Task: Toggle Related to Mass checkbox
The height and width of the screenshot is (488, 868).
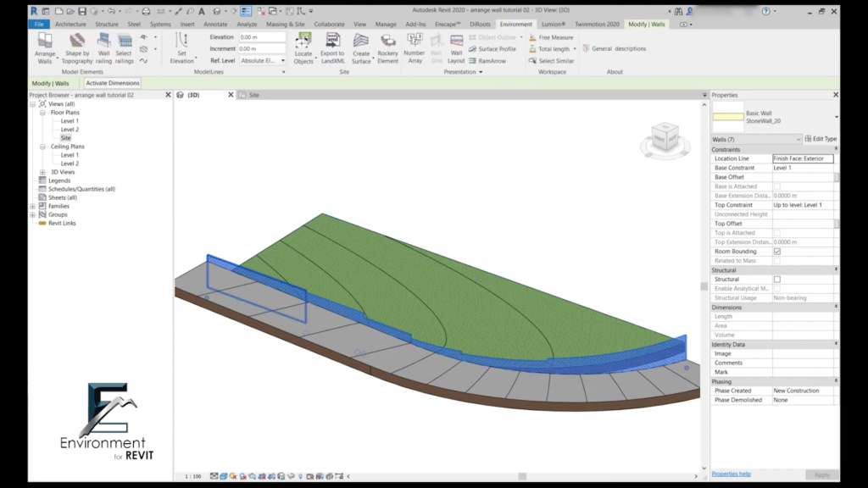Action: (777, 261)
